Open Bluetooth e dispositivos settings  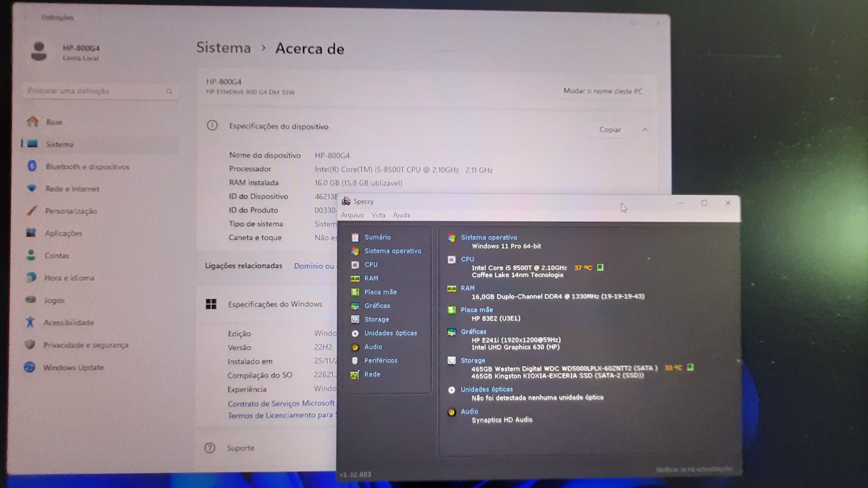click(87, 166)
